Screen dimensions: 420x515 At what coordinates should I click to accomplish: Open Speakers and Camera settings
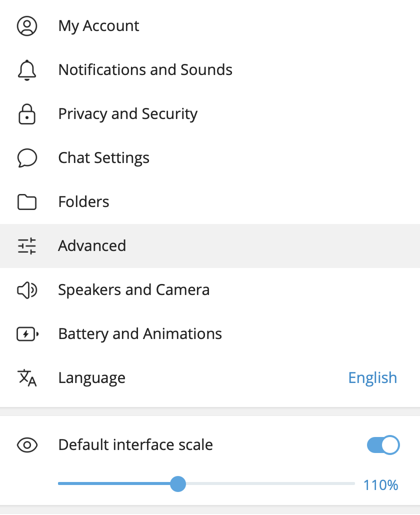[210, 290]
